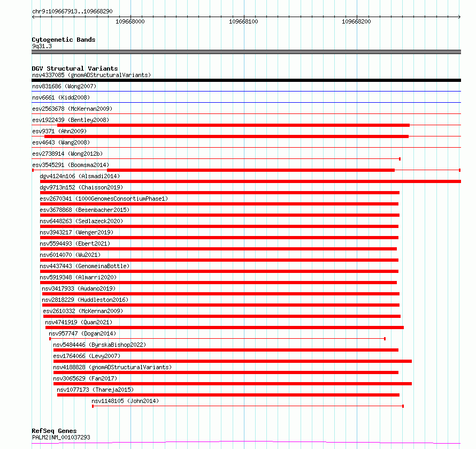Open variant nsv6661 (Kidd2008)
Viewport: 476px width, 449px height.
tap(61, 97)
